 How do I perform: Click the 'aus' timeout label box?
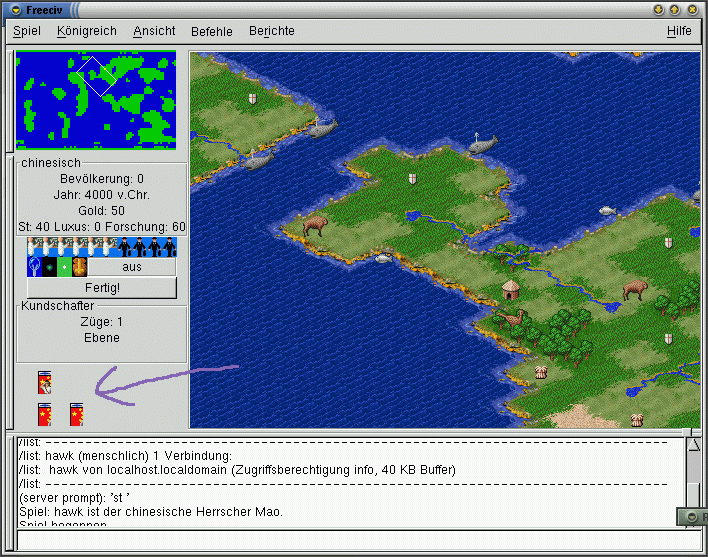[131, 267]
